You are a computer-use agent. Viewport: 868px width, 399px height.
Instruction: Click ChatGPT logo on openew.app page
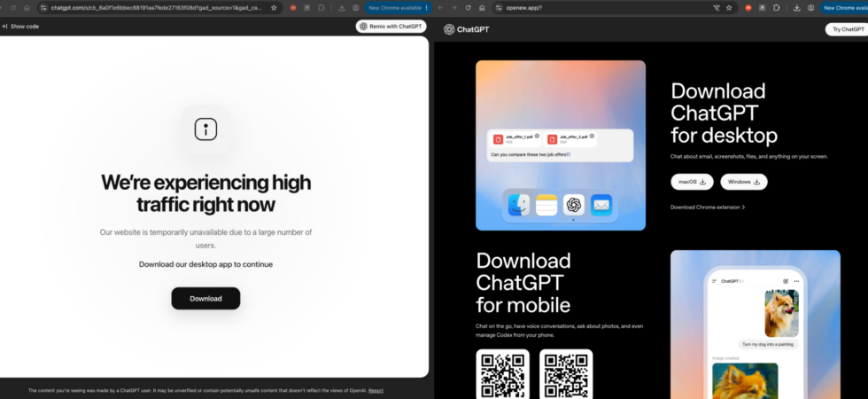click(x=466, y=29)
